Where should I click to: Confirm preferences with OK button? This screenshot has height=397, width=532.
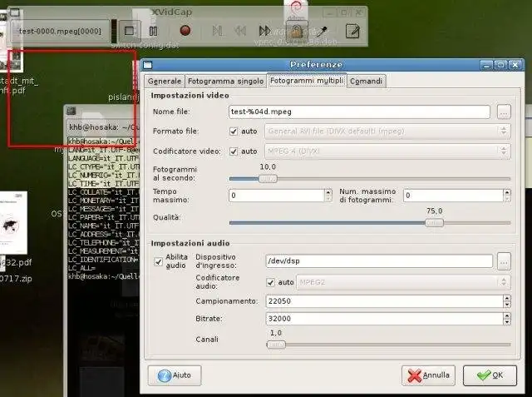(x=490, y=375)
